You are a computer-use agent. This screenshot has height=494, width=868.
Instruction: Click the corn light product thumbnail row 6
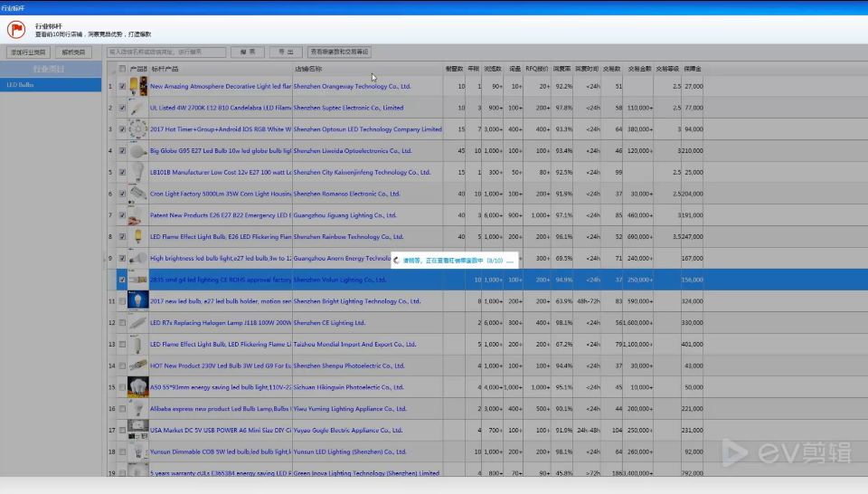pyautogui.click(x=137, y=194)
